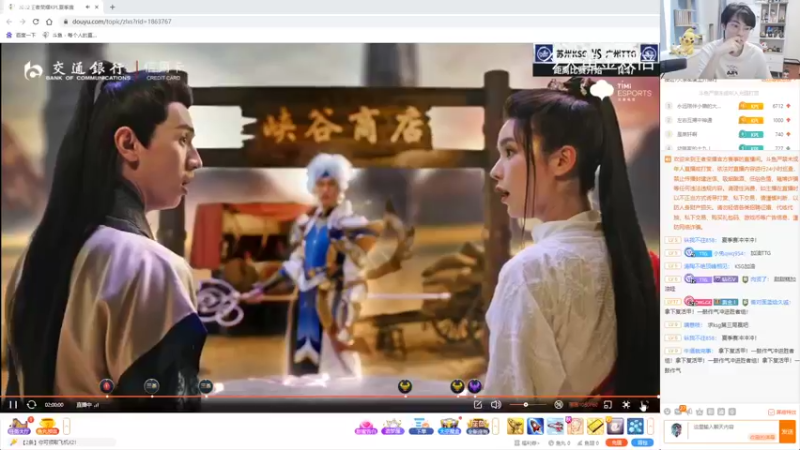Image resolution: width=800 pixels, height=450 pixels.
Task: Open the danmaku edit pencil icon
Action: click(478, 405)
